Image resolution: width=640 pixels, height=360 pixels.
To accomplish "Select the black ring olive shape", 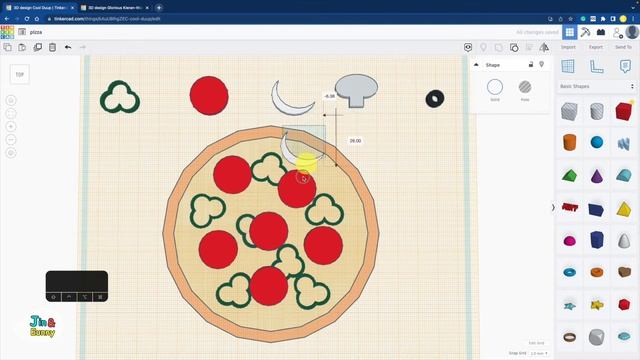I will coord(435,99).
